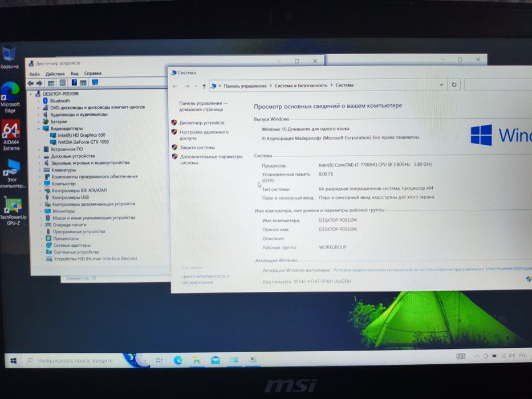Click the help question-mark icon in Device Manager toolbar

[x=74, y=83]
